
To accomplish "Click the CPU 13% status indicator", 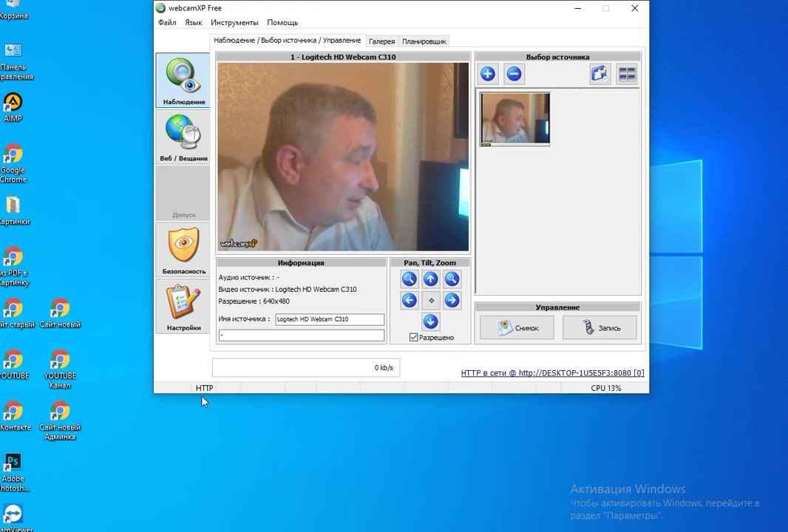I will [x=605, y=388].
